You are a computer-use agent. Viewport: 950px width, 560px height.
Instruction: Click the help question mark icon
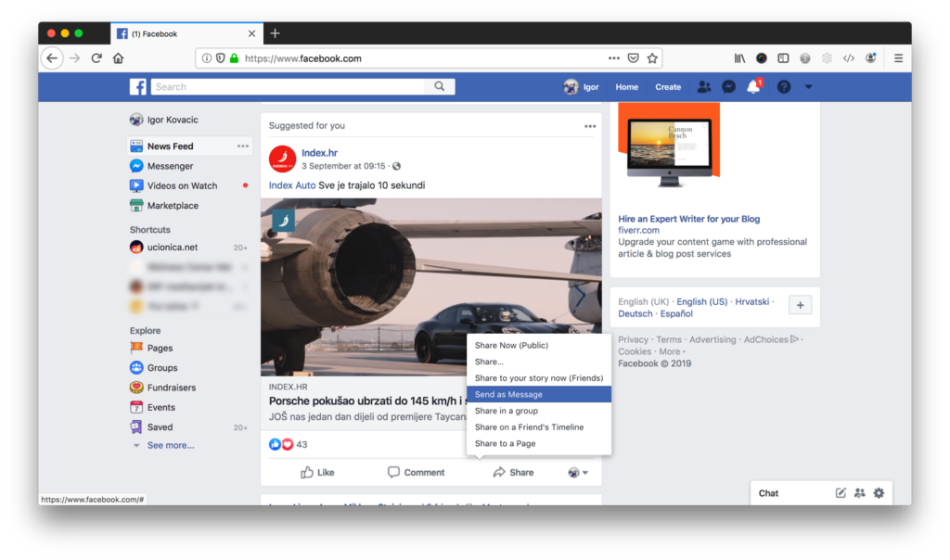click(x=784, y=87)
